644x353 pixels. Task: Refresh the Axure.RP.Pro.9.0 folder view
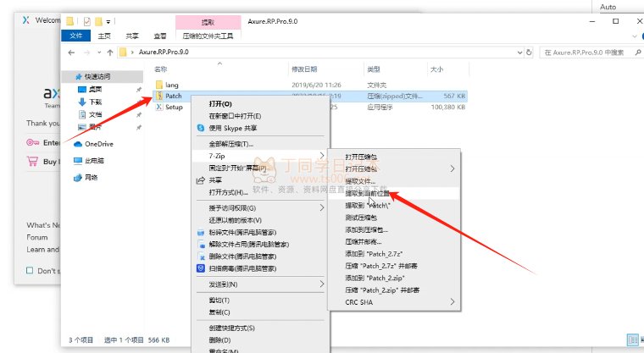[x=529, y=52]
